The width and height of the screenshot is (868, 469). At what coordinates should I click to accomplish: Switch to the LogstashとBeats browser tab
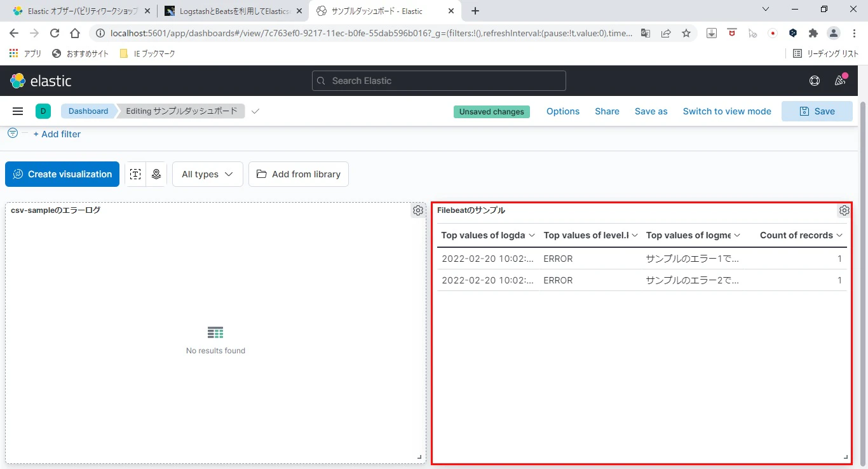(x=233, y=11)
